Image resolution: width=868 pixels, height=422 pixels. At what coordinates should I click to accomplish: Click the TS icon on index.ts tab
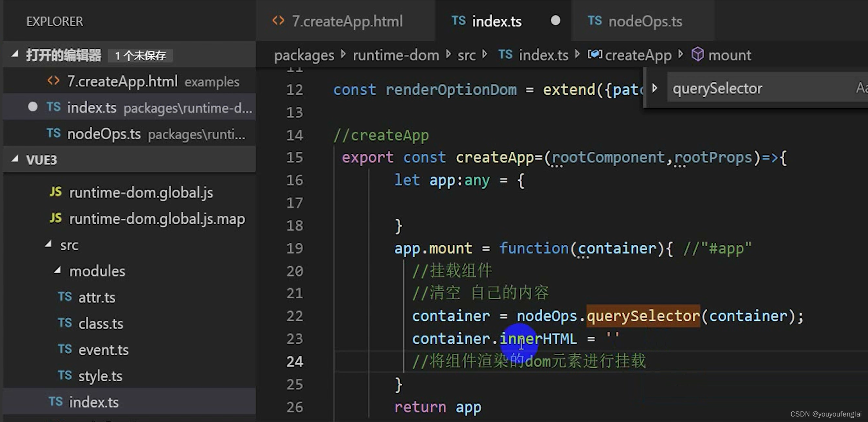click(x=458, y=21)
